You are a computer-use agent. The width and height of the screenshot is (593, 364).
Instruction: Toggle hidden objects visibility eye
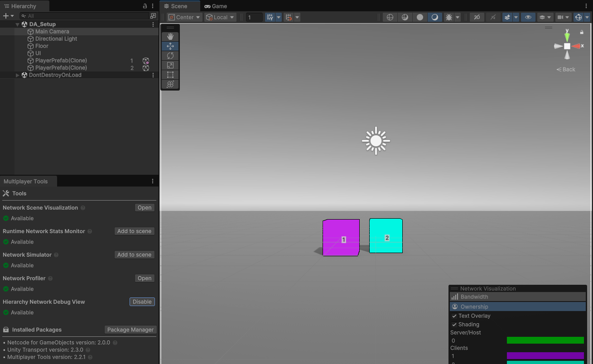pyautogui.click(x=528, y=17)
